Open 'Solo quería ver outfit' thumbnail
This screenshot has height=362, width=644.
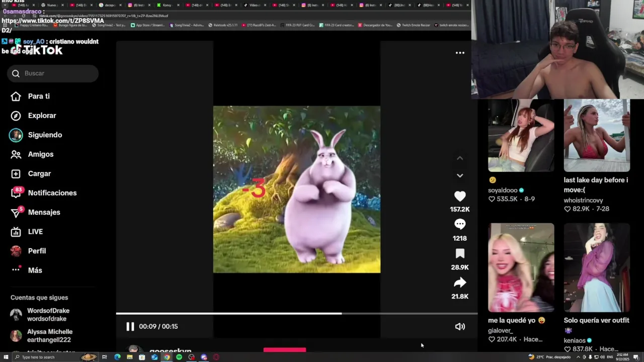[597, 267]
